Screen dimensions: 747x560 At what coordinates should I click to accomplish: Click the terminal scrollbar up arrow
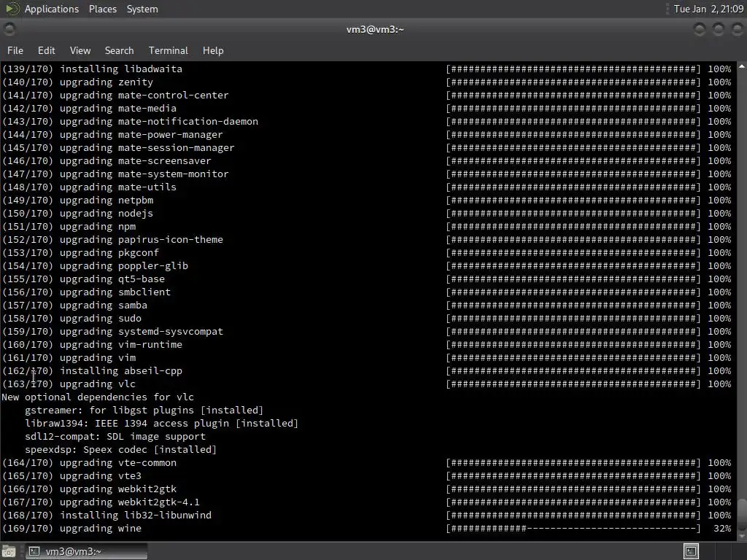[x=742, y=66]
